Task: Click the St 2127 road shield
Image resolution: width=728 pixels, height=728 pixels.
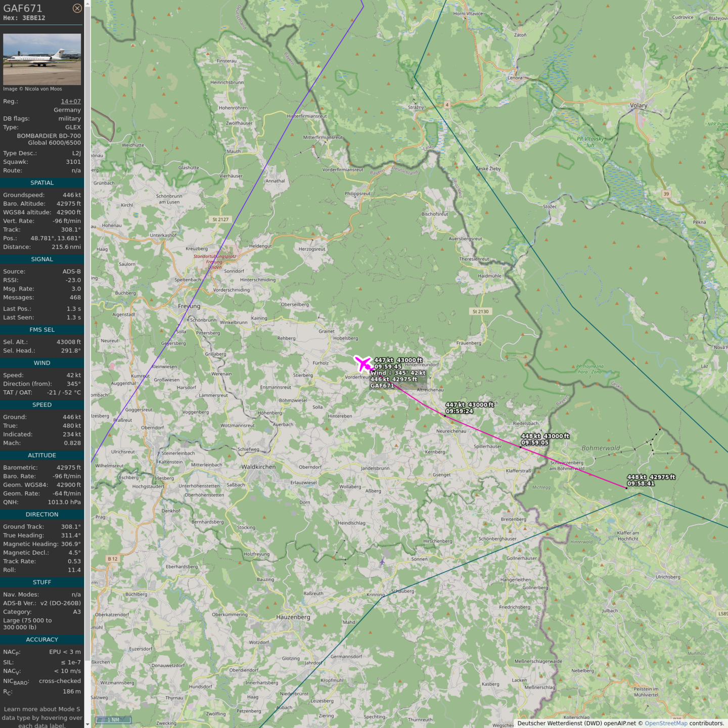Action: pyautogui.click(x=220, y=219)
